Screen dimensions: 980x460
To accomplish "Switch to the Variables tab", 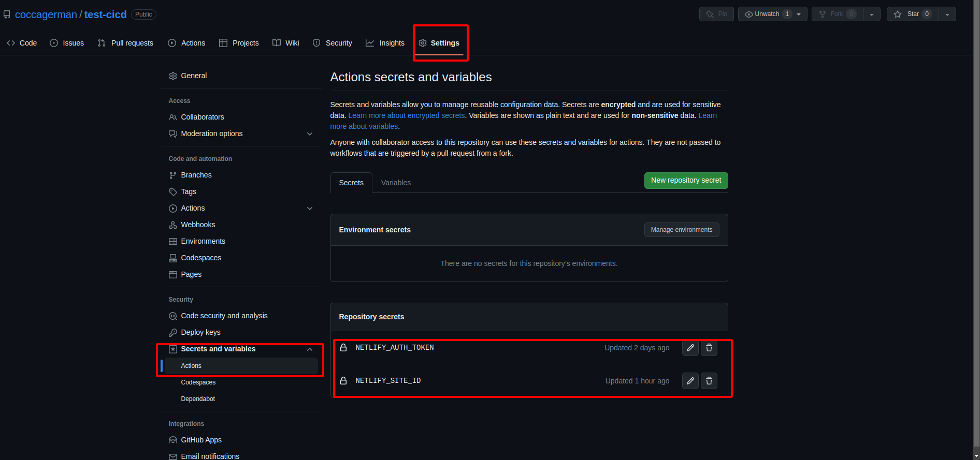I will (396, 183).
